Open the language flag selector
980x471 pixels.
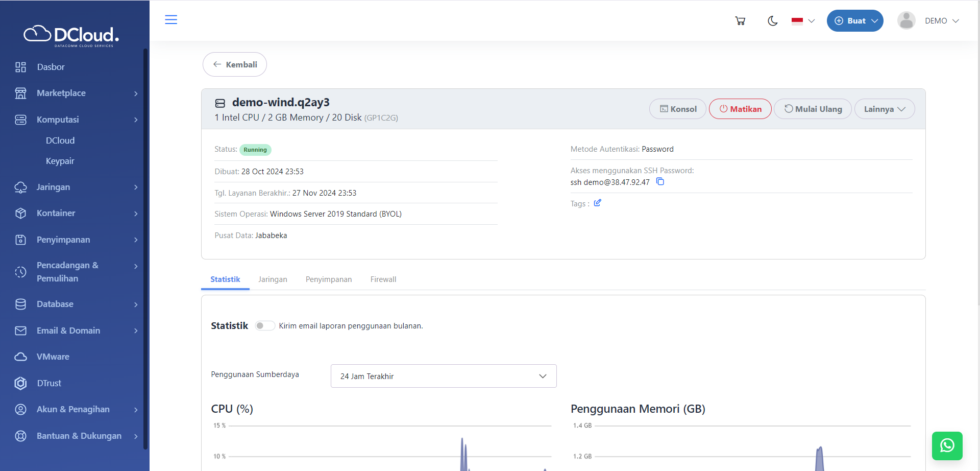point(802,21)
